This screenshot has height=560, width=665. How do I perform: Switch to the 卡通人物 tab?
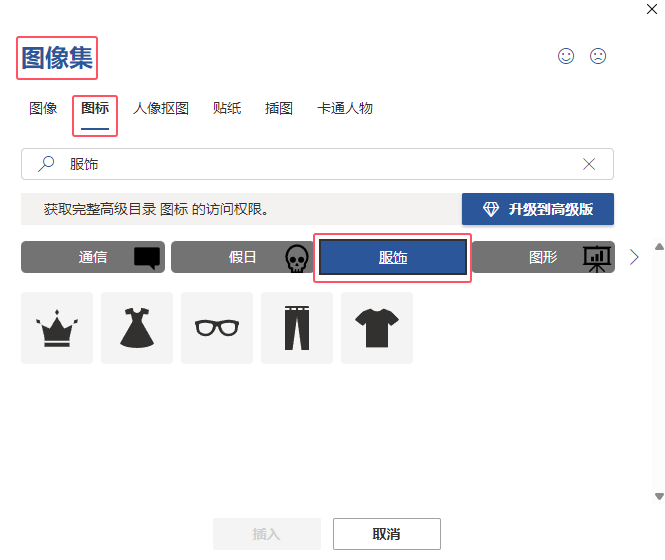[345, 108]
